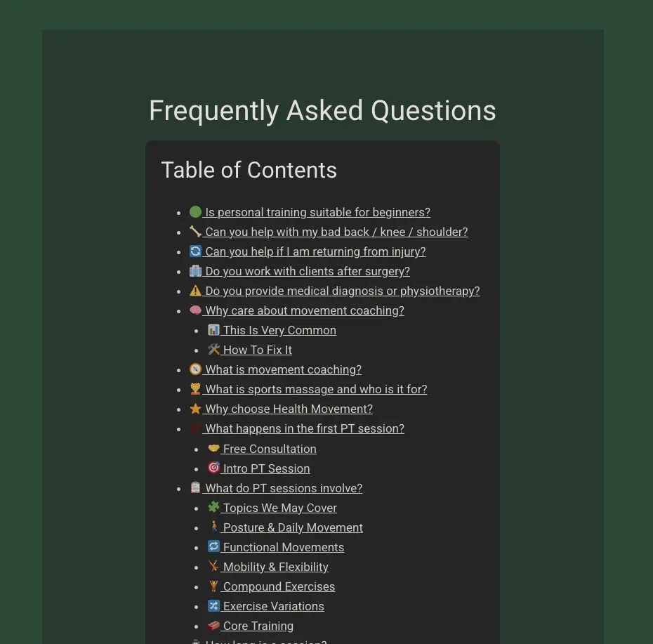Open 'Is personal training suitable for beginners?' link
The width and height of the screenshot is (653, 644).
pyautogui.click(x=318, y=213)
